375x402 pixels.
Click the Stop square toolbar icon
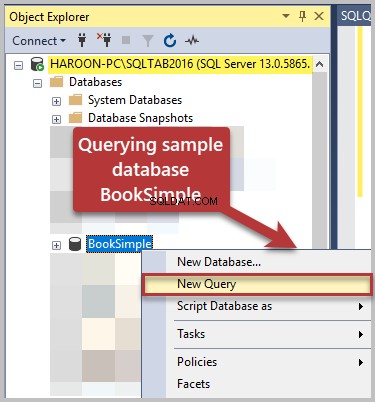(126, 40)
